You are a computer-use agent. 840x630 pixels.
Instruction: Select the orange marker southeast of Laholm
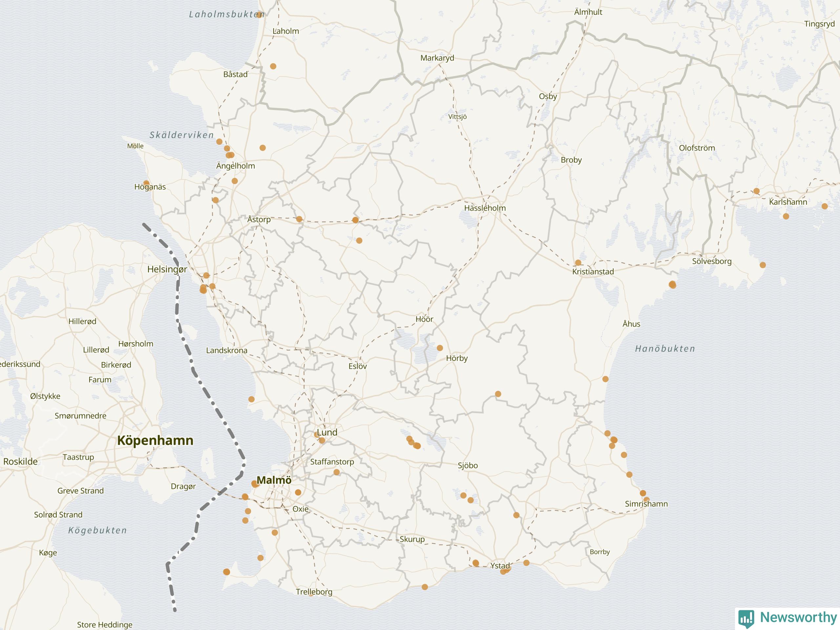click(x=273, y=67)
